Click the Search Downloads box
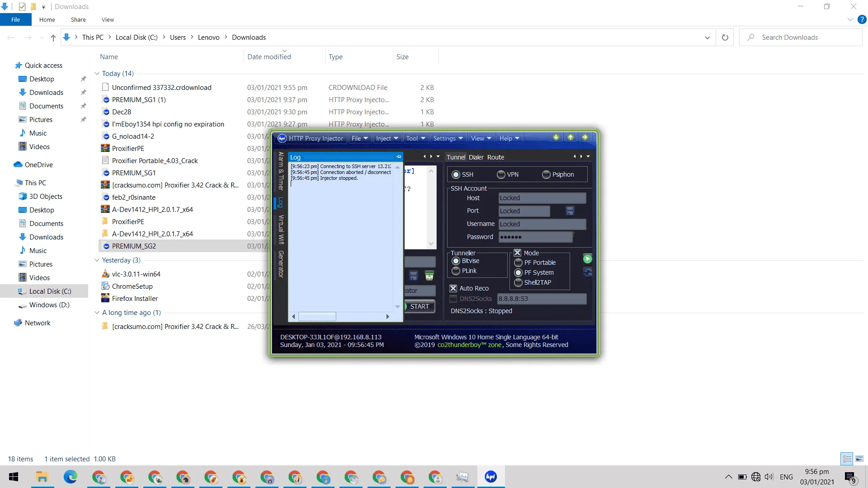 [x=801, y=38]
